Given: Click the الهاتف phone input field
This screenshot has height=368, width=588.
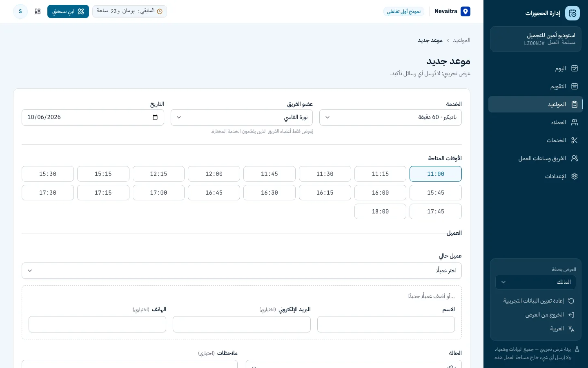Looking at the screenshot, I should click(x=97, y=324).
